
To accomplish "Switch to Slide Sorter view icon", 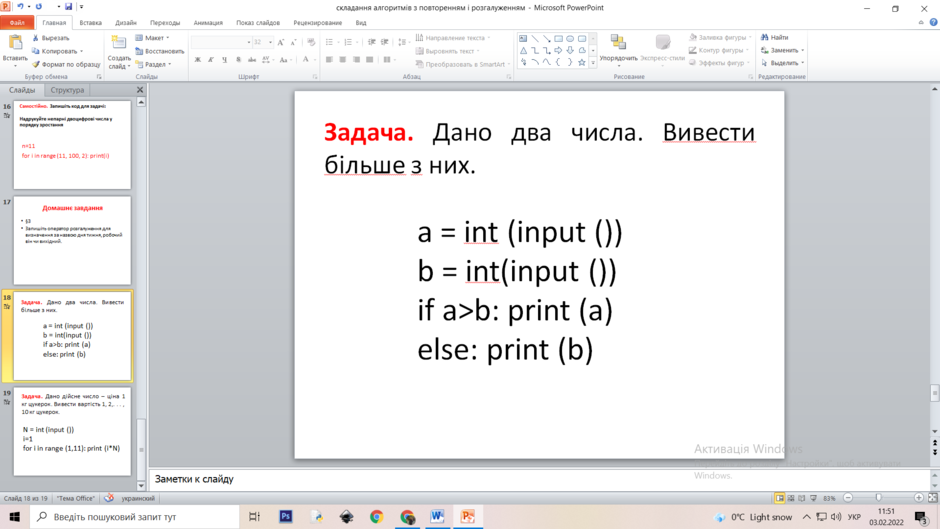I will point(791,498).
